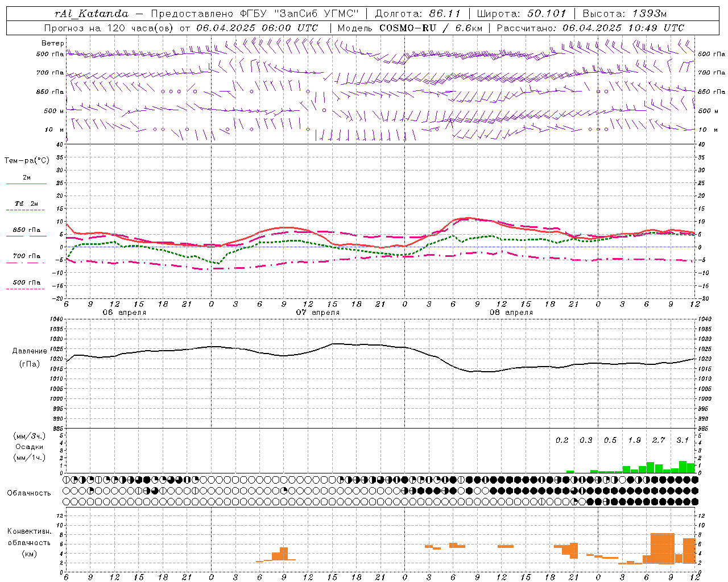This screenshot has height=582, width=728.
Task: Click the '(мм/3ч.)' precipitation unit label
Action: coord(30,436)
